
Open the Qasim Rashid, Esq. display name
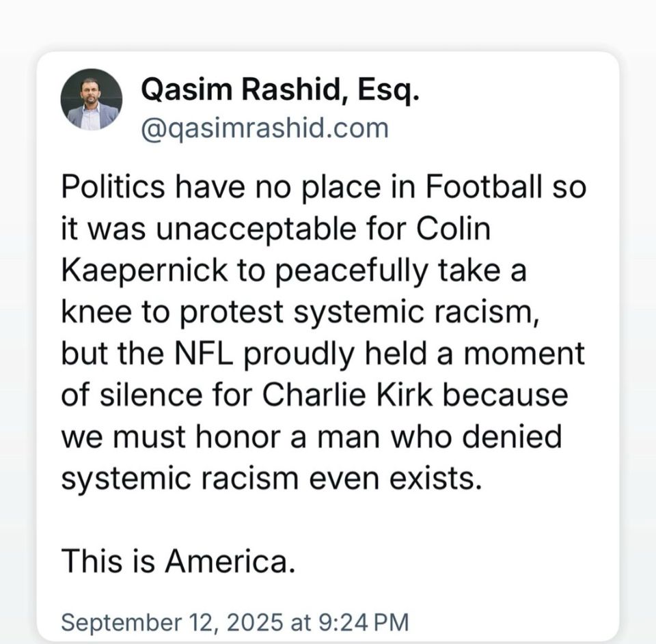tap(279, 91)
